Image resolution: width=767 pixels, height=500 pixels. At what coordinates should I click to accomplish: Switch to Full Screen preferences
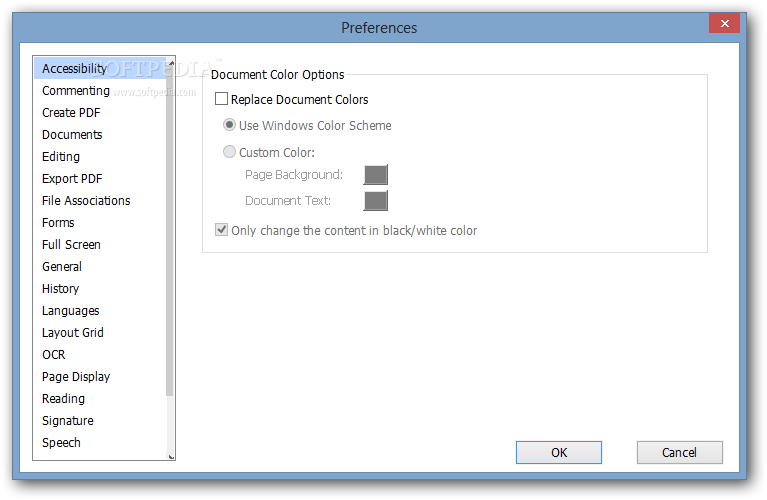(71, 245)
